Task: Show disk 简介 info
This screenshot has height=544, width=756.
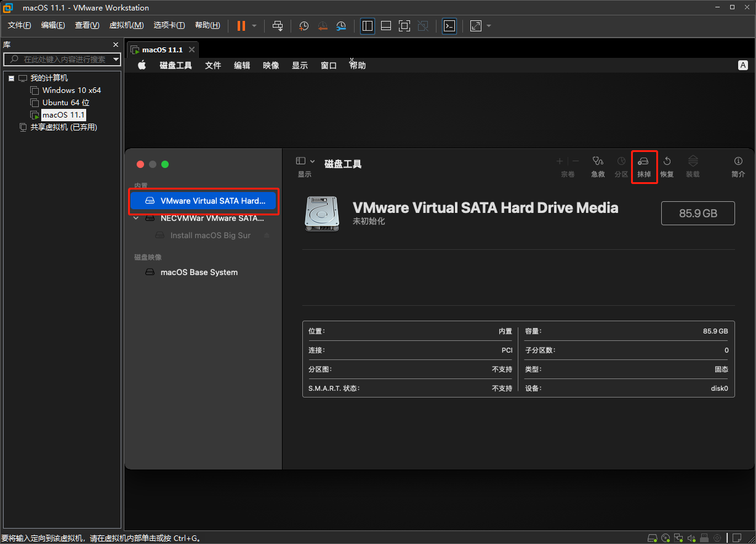Action: (x=738, y=167)
